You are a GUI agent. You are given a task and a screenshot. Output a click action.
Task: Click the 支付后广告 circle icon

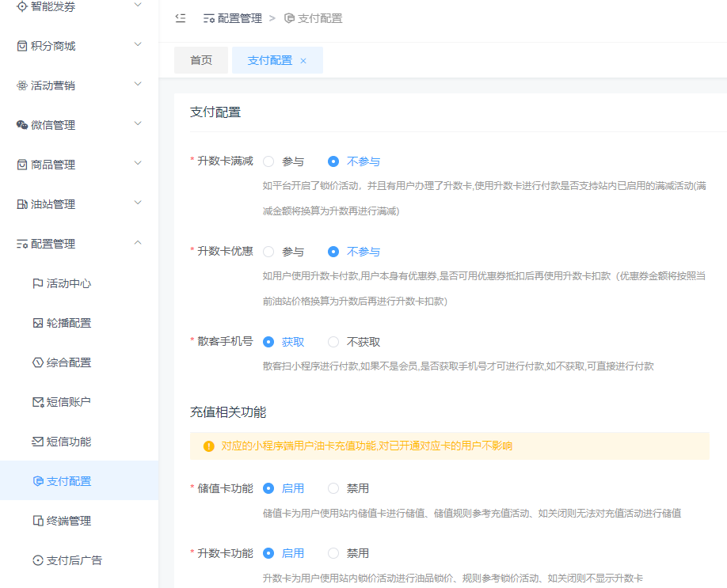(x=38, y=560)
